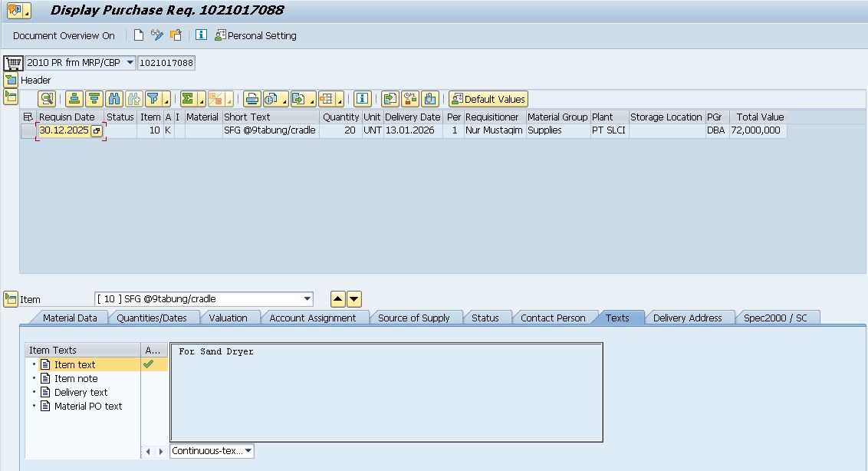Open the Delivery Address tab
Image resolution: width=868 pixels, height=471 pixels.
coord(687,318)
